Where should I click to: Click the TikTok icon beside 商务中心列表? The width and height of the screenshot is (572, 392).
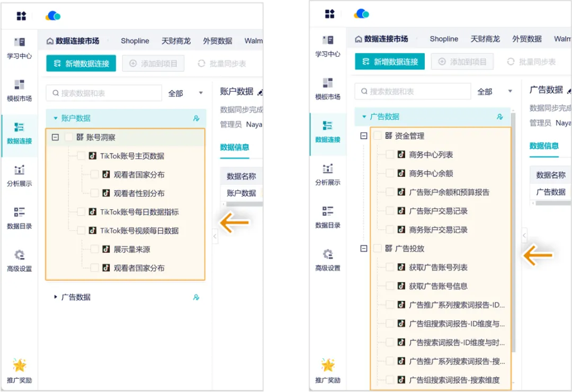[x=401, y=155]
